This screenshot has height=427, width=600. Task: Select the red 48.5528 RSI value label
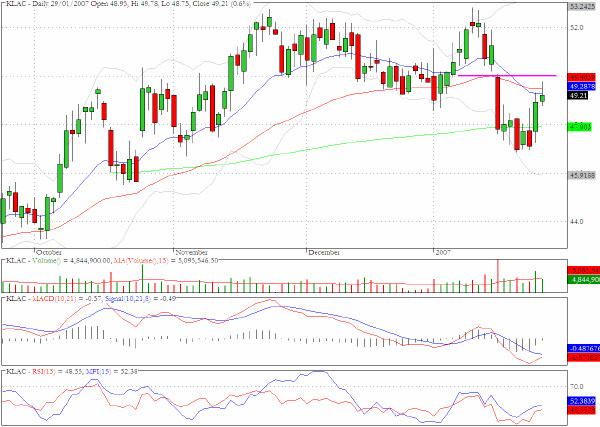tap(582, 410)
